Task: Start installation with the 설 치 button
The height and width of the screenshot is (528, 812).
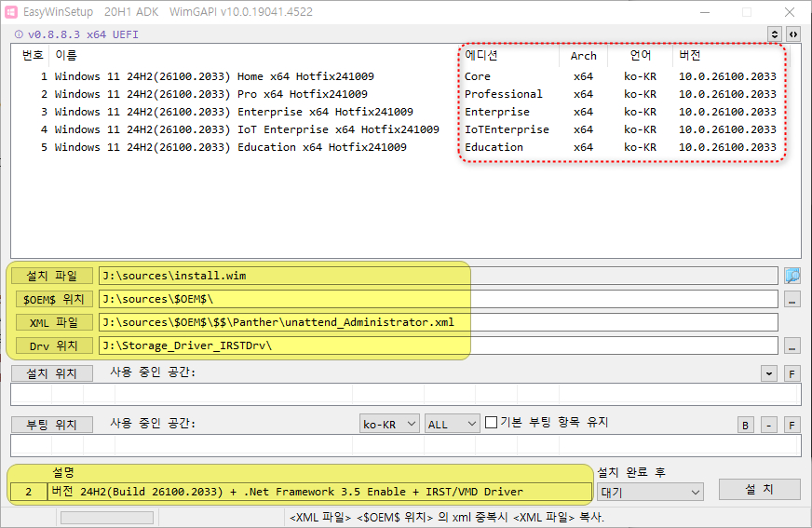Action: (760, 489)
